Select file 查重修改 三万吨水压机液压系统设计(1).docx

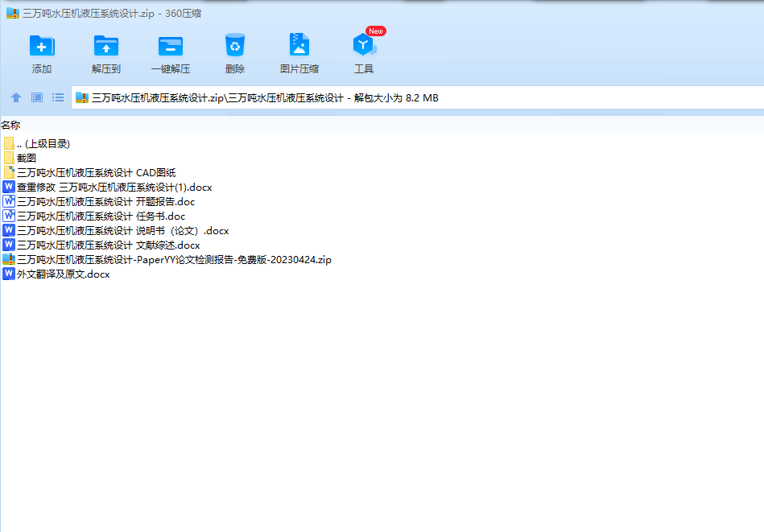114,187
